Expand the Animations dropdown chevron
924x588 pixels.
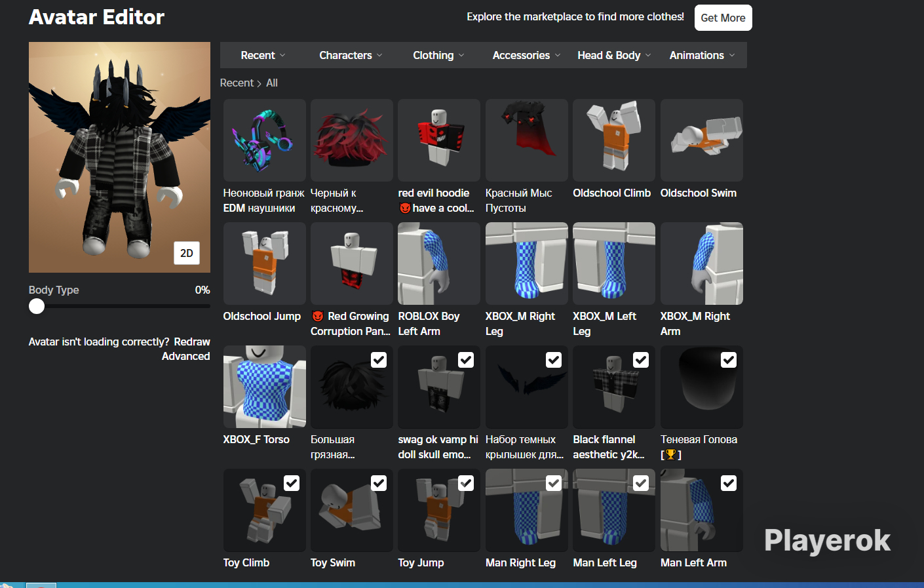click(732, 55)
